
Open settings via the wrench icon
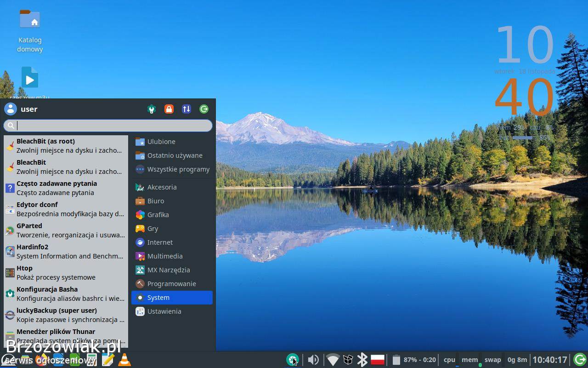point(152,109)
